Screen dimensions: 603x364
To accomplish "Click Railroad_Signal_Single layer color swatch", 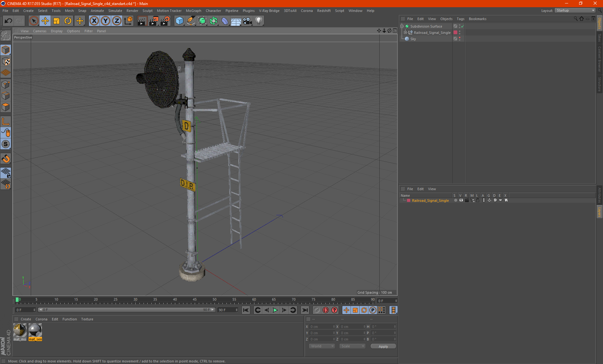I will (409, 201).
